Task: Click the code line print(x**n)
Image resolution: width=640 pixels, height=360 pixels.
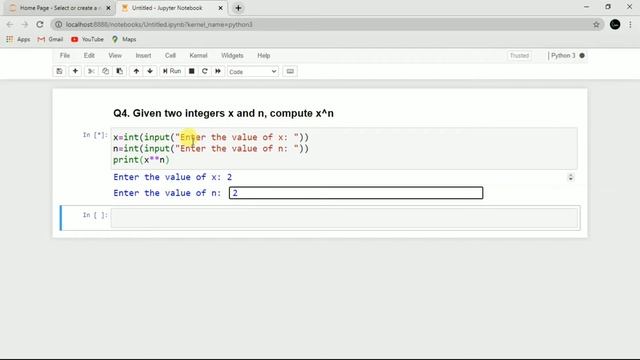Action: pos(141,160)
